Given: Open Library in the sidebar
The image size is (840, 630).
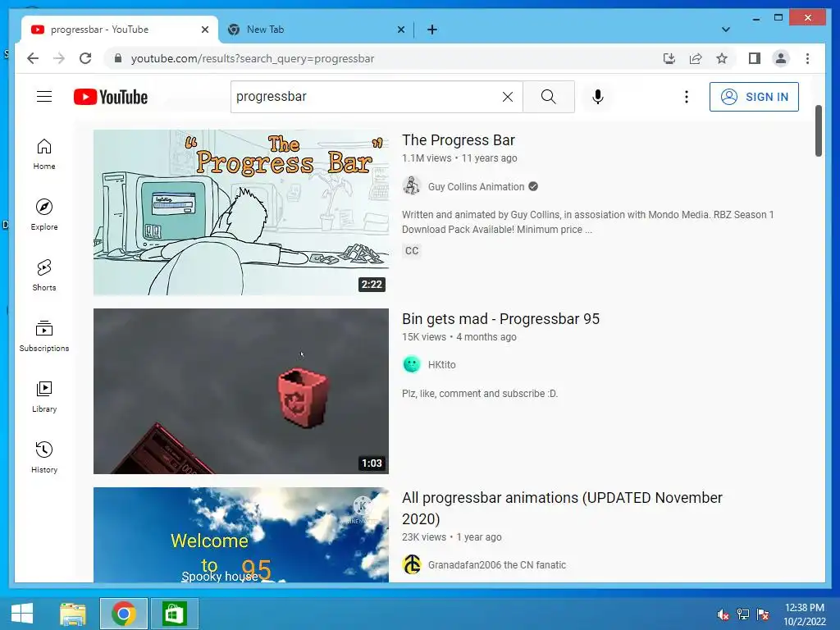Looking at the screenshot, I should [x=44, y=396].
